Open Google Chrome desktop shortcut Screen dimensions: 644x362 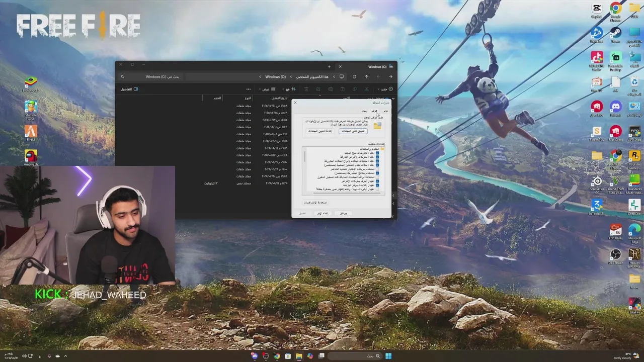pyautogui.click(x=615, y=12)
